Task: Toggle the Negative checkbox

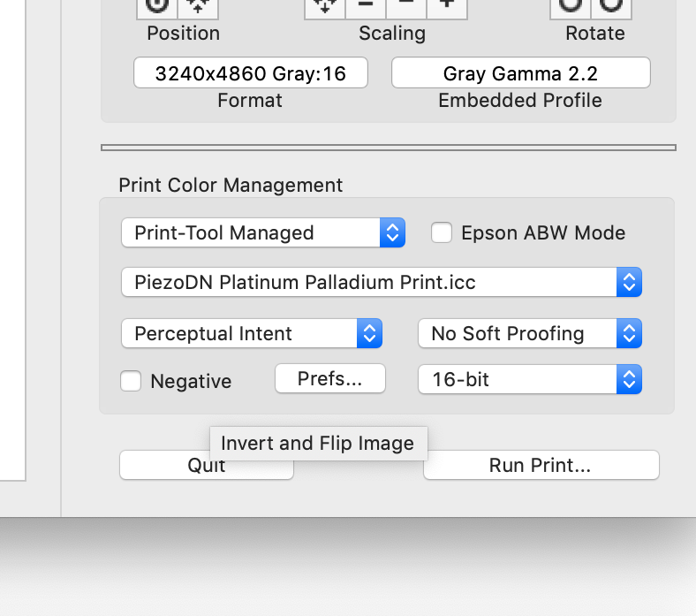Action: point(131,381)
